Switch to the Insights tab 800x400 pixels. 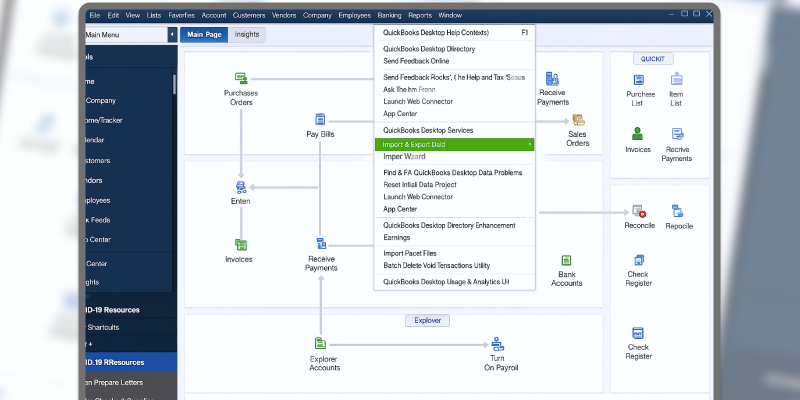[247, 35]
